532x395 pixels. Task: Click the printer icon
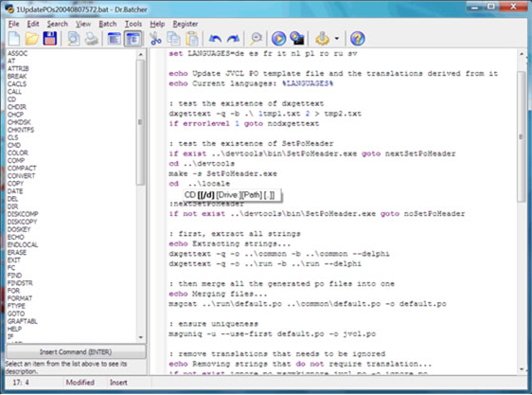(x=92, y=39)
